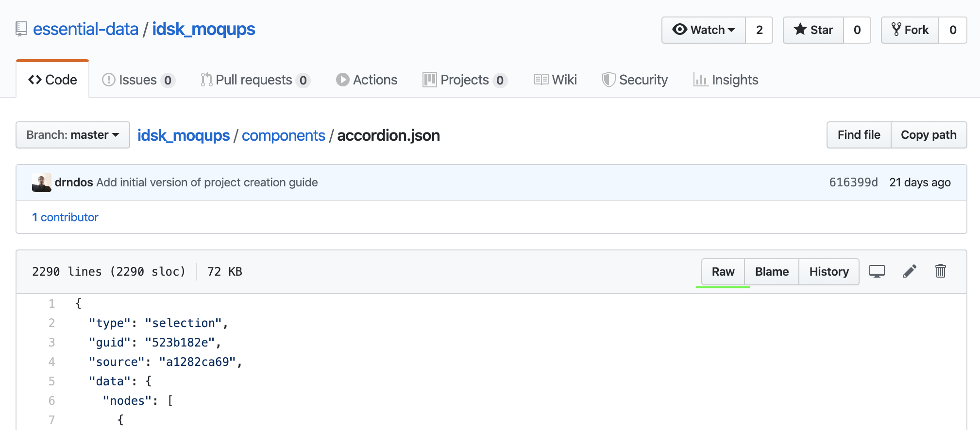Viewport: 980px width, 430px height.
Task: Open the Blame view
Action: coord(772,272)
